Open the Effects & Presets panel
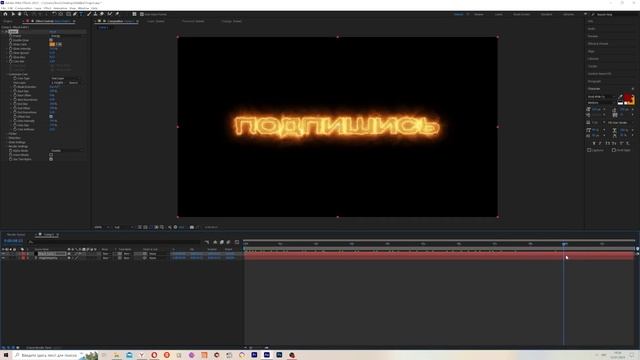Image resolution: width=640 pixels, height=360 pixels. coord(598,44)
